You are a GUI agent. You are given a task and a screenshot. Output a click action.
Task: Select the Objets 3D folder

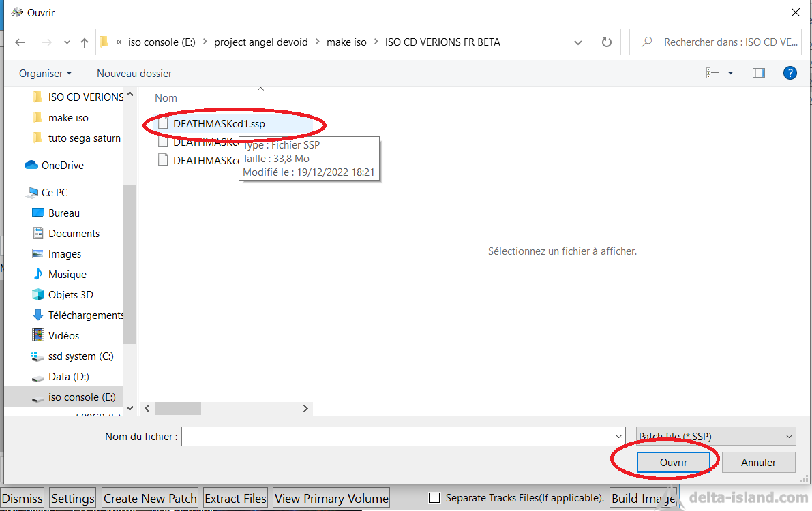tap(70, 294)
